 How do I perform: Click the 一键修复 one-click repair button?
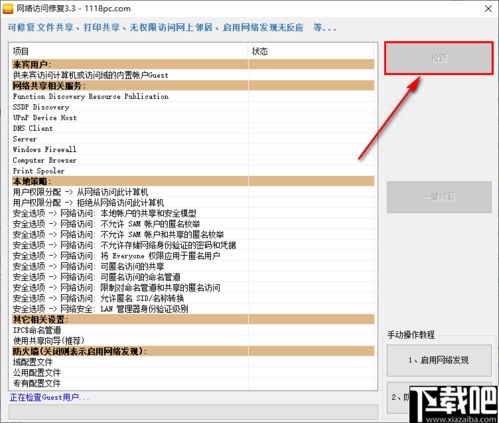(439, 197)
